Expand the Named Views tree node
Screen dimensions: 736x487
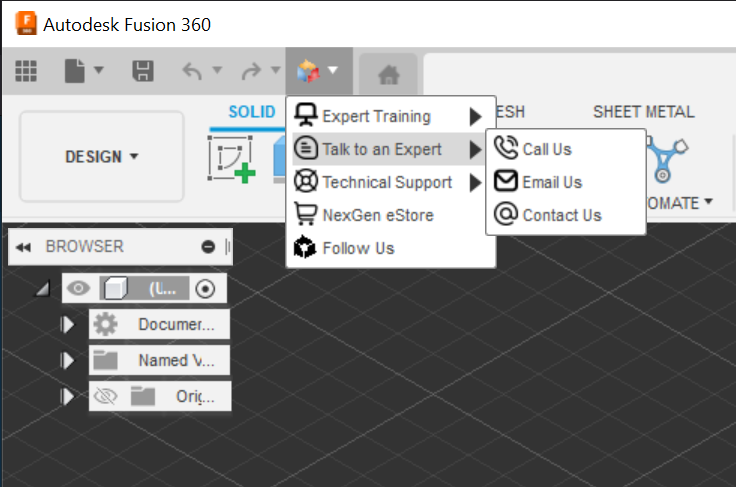point(67,360)
